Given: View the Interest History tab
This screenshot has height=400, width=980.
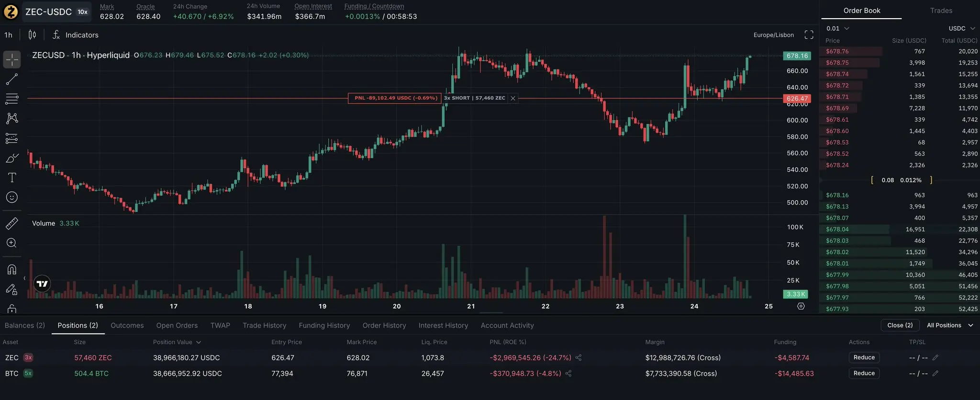Looking at the screenshot, I should (444, 325).
